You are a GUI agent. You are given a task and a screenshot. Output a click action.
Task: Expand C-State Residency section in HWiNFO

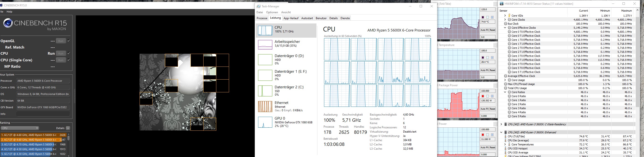tap(501, 124)
